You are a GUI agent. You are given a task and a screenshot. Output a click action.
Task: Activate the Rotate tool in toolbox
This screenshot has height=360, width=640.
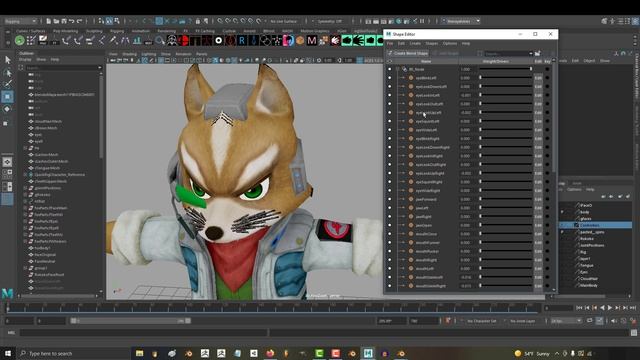tap(7, 109)
